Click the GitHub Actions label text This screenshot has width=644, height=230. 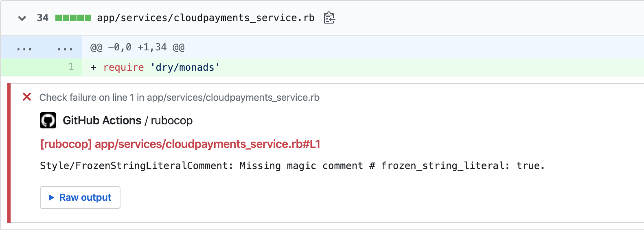click(x=102, y=121)
